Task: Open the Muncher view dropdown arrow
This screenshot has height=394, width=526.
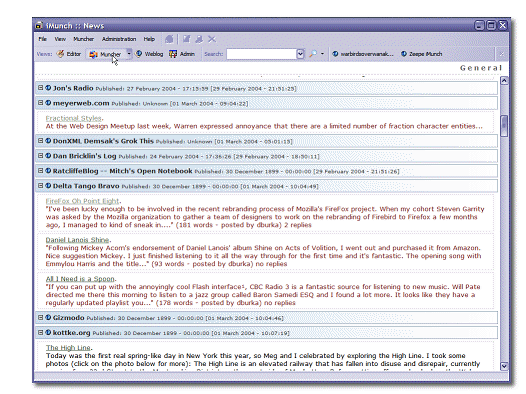Action: pos(129,54)
